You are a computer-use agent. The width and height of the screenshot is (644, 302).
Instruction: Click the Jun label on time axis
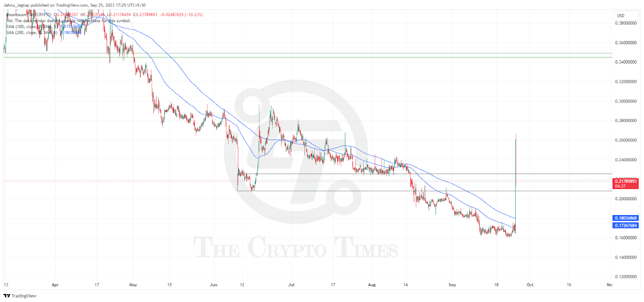coord(214,285)
